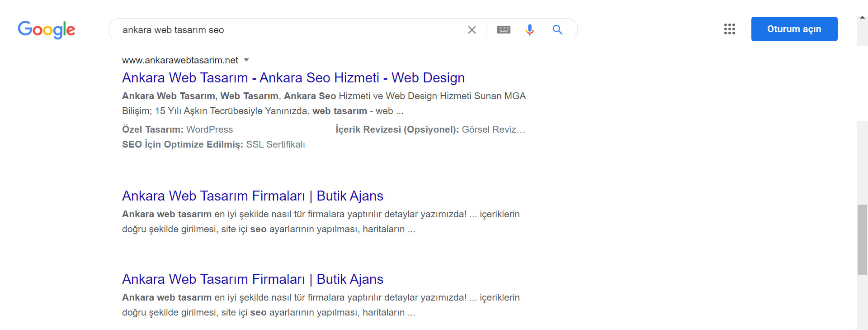
Task: Open the on-screen keyboard icon
Action: pyautogui.click(x=504, y=30)
